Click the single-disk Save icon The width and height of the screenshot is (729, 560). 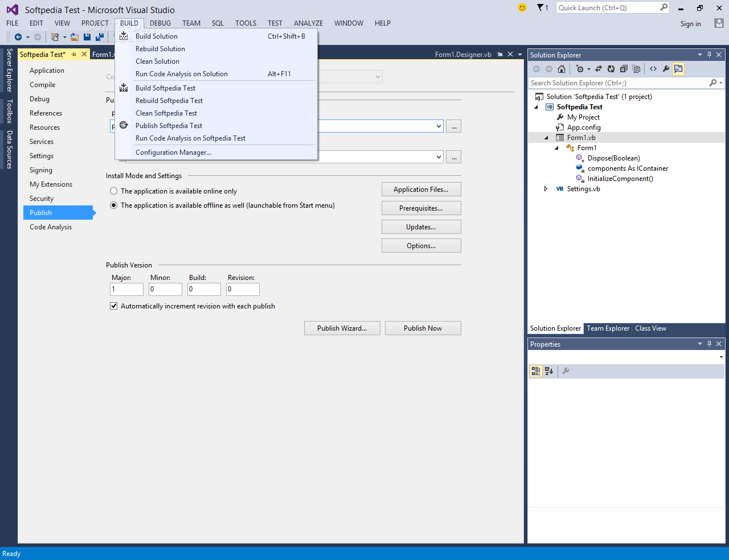[x=87, y=37]
